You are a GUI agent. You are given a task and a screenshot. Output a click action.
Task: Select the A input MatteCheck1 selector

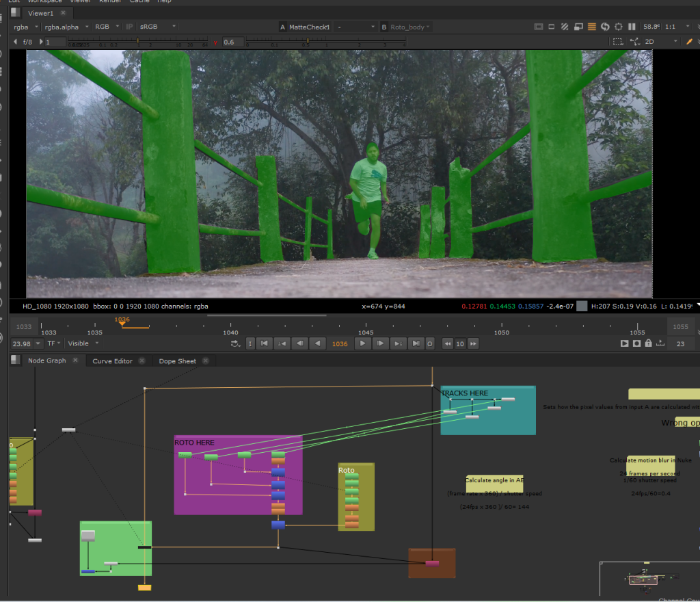pos(306,27)
